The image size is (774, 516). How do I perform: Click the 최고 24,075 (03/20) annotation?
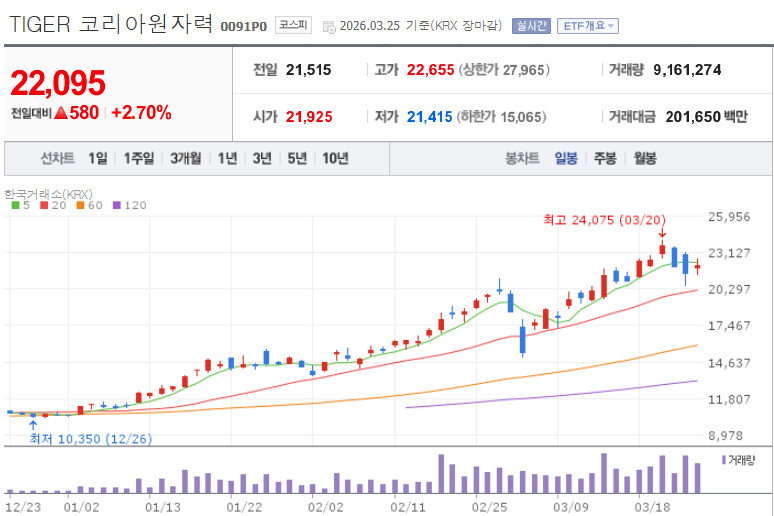pos(604,220)
